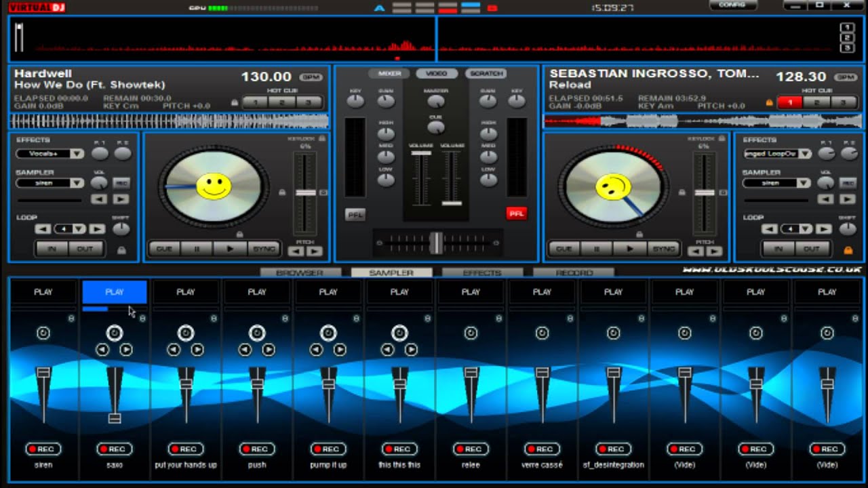Switch to the Browser tab

(299, 272)
